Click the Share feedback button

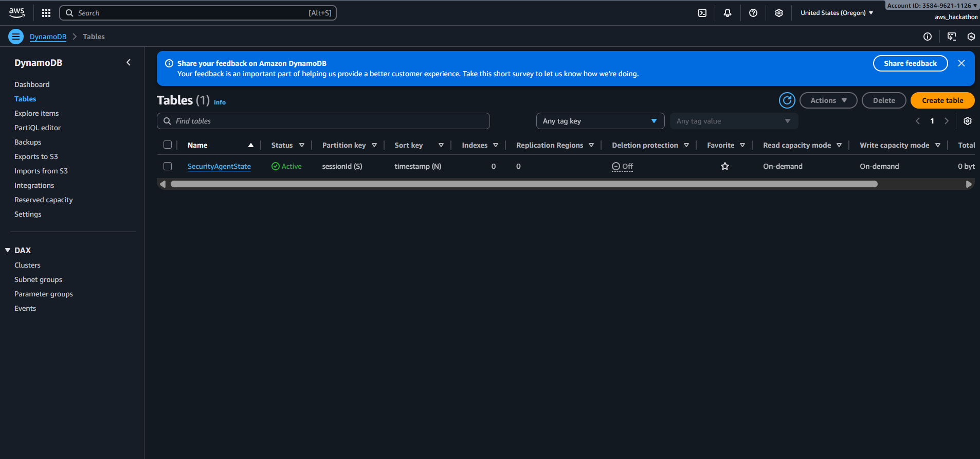click(910, 63)
